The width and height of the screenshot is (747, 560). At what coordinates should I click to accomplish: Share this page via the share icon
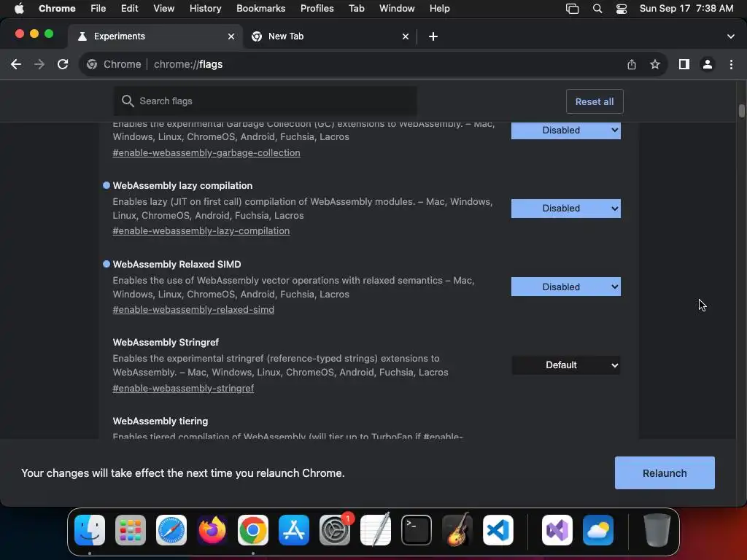click(x=632, y=64)
